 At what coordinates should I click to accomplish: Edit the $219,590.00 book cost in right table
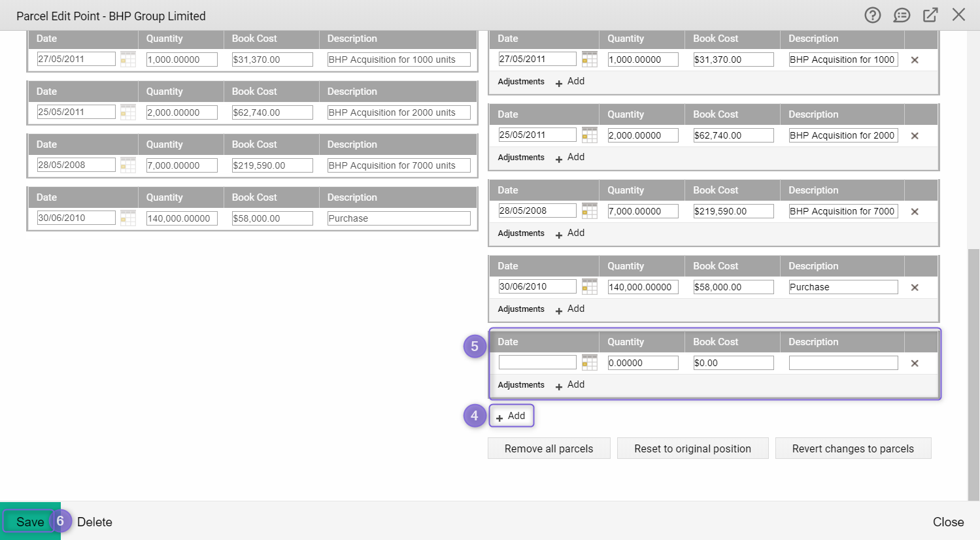point(734,211)
